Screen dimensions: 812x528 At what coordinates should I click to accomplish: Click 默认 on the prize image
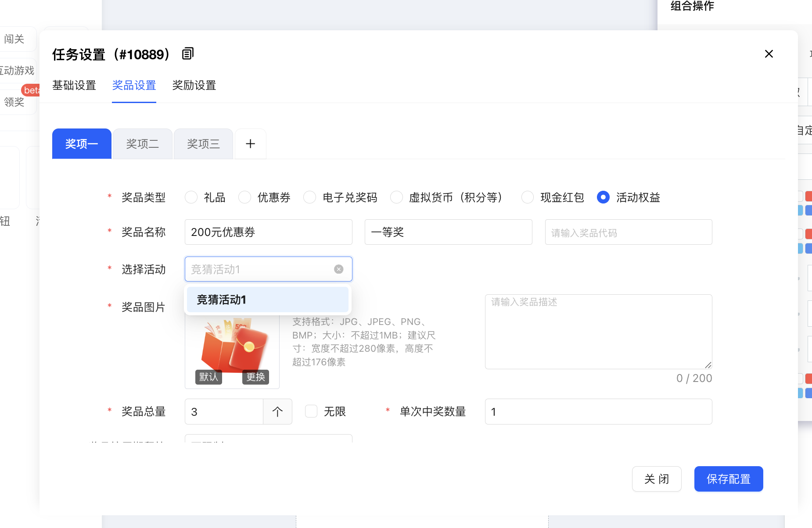pos(208,377)
